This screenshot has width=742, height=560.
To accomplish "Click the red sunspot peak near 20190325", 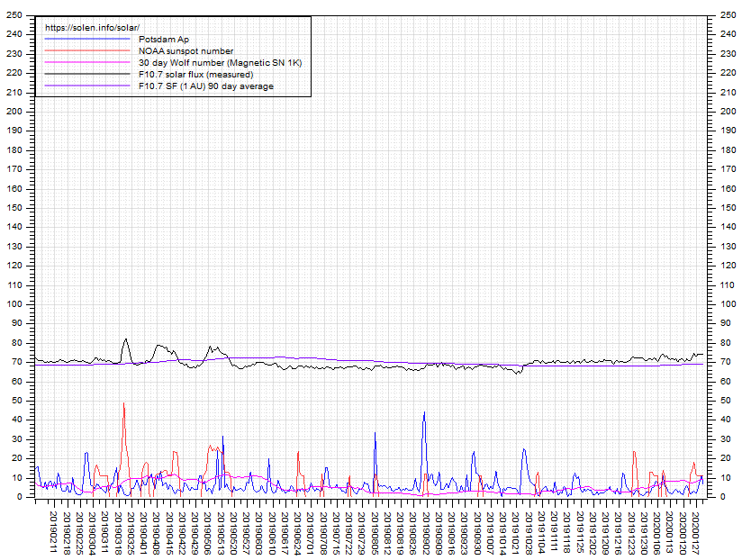I will tap(124, 403).
